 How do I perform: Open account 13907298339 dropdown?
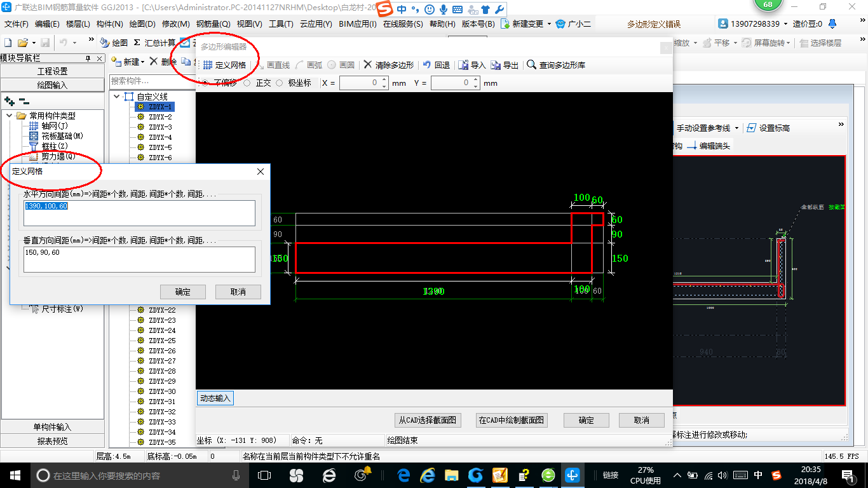[785, 24]
